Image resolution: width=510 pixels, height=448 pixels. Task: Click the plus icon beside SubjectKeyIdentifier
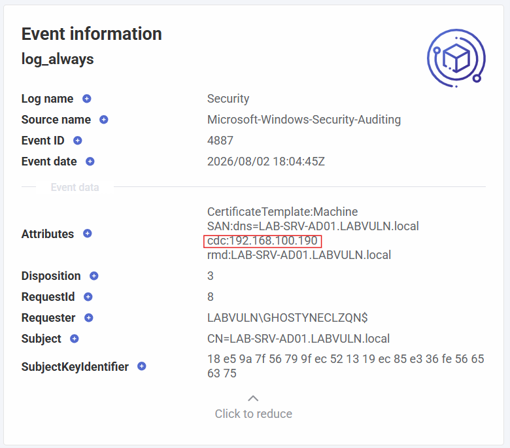point(142,366)
